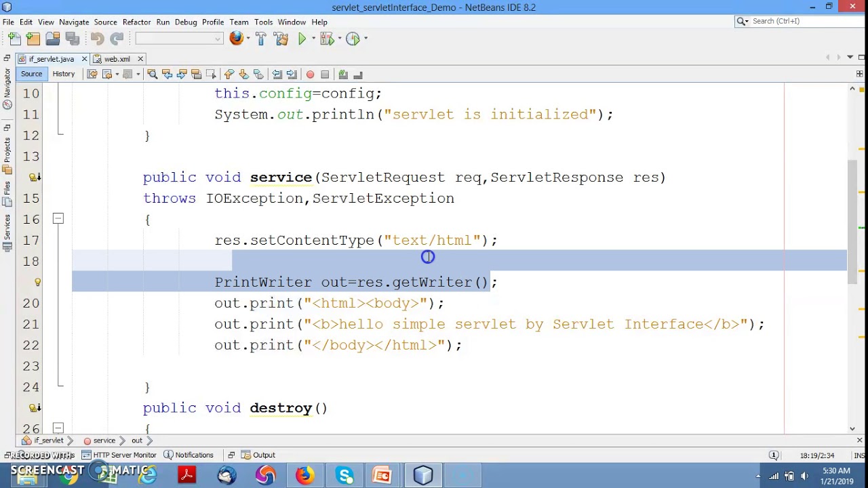Close the web.xml tab
868x488 pixels.
point(140,59)
